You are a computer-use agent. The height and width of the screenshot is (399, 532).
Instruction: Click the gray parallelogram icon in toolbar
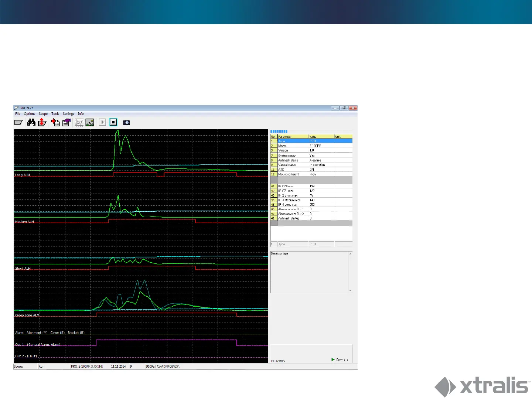[18, 122]
